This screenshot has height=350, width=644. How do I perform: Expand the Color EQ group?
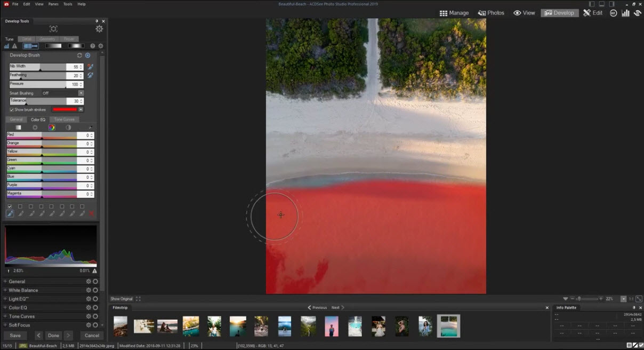tap(5, 308)
